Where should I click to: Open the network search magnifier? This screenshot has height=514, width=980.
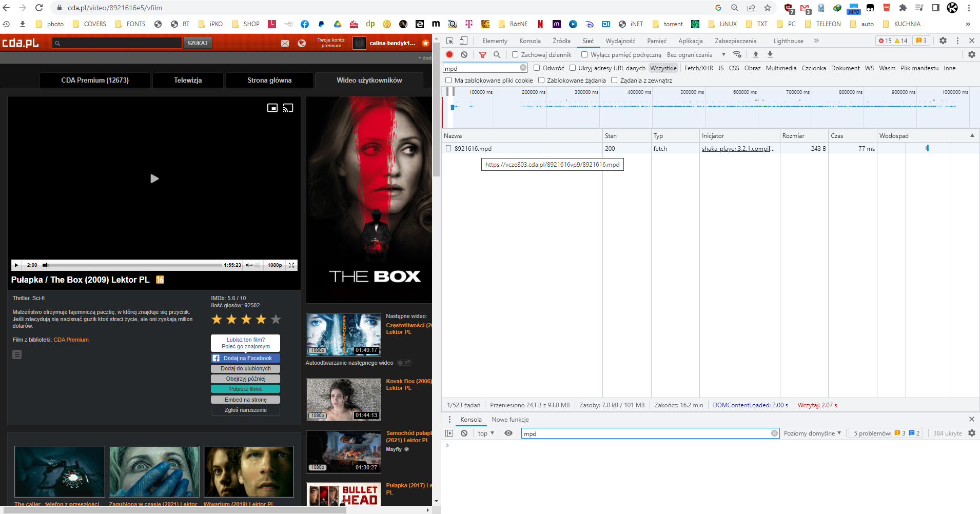point(497,54)
